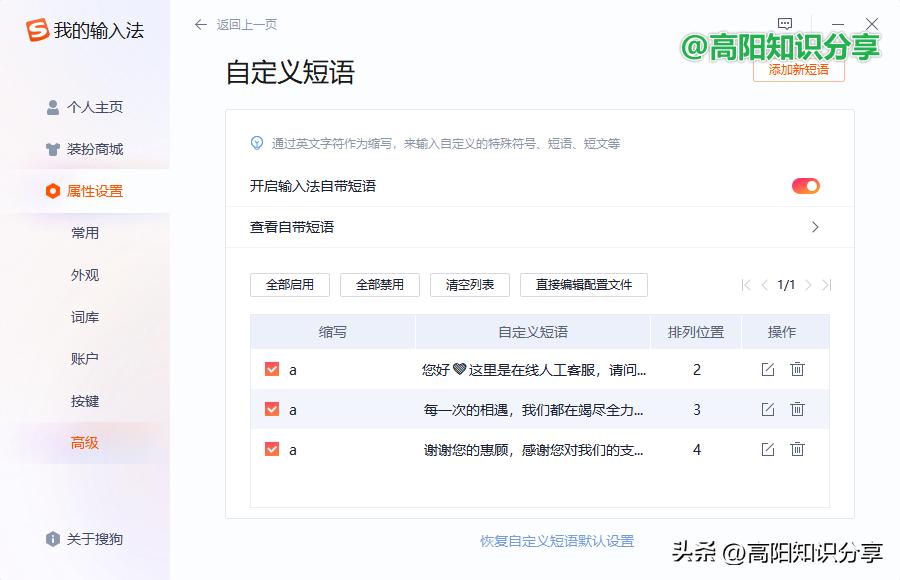Open the feedback bubble icon at top
This screenshot has height=580, width=900.
[784, 22]
